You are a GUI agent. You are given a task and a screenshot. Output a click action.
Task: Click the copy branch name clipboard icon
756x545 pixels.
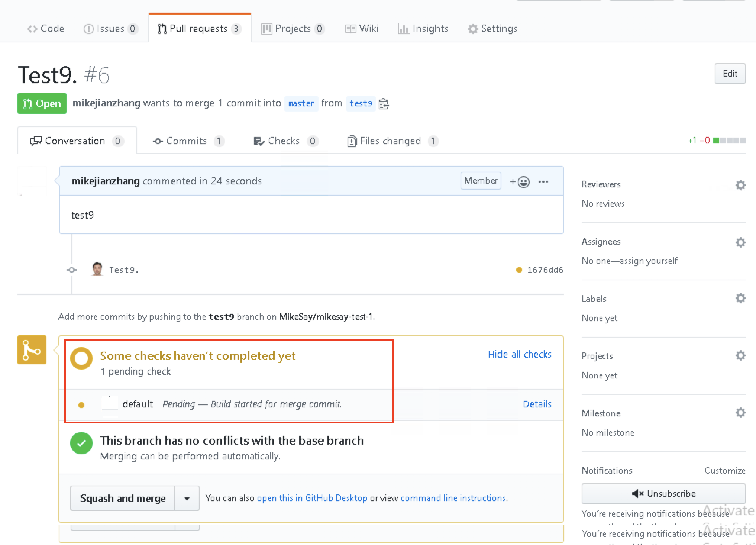click(384, 104)
